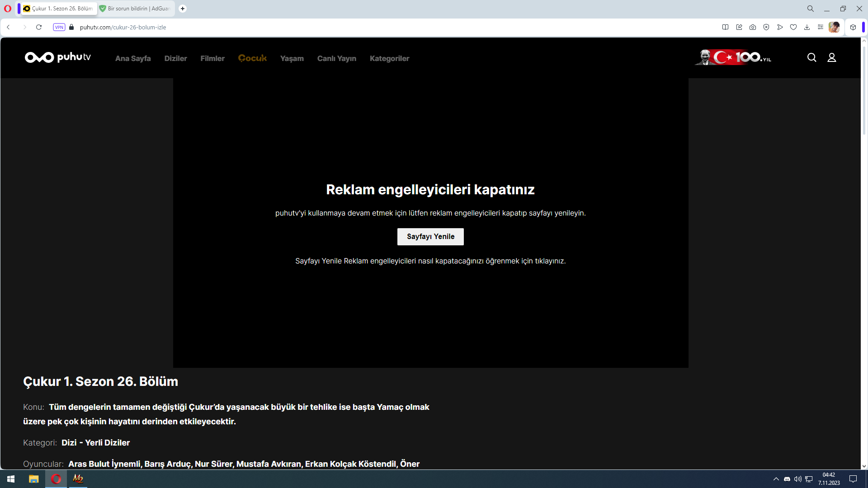The width and height of the screenshot is (868, 488).
Task: Mute system volume from the tray
Action: pyautogui.click(x=797, y=479)
